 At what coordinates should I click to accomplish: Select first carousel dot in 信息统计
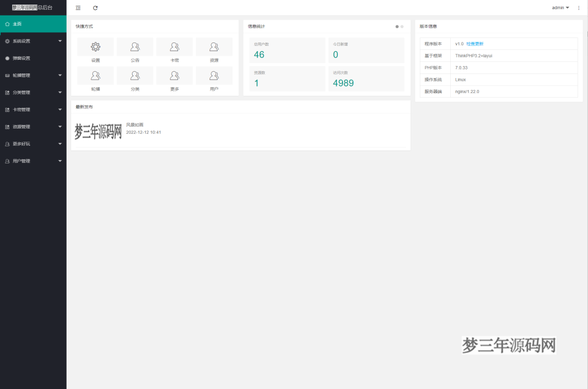(x=396, y=26)
